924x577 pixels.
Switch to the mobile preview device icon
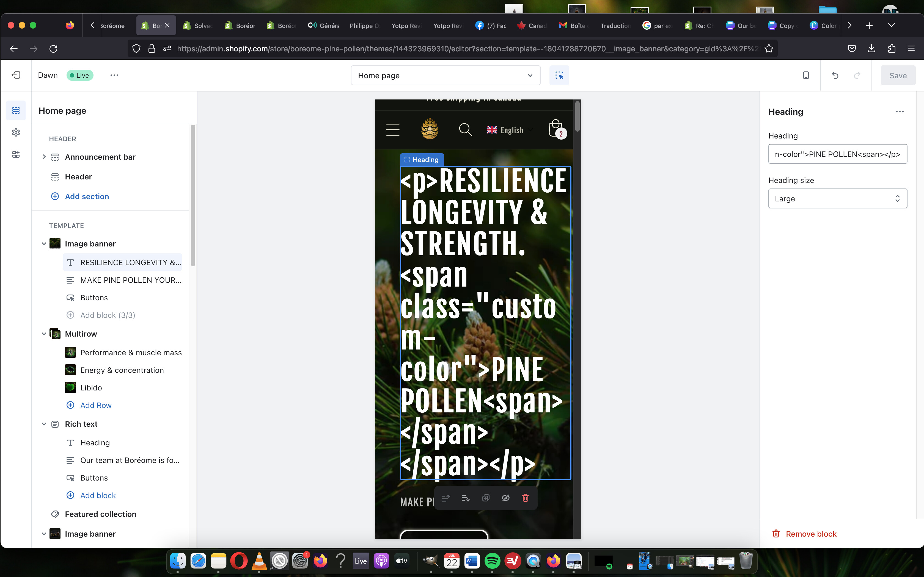point(806,75)
